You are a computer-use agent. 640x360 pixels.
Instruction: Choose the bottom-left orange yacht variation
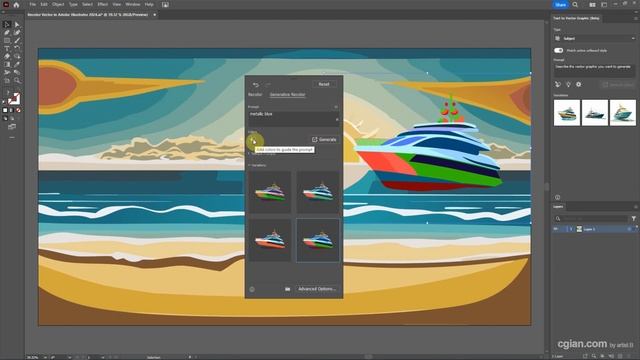(x=270, y=240)
